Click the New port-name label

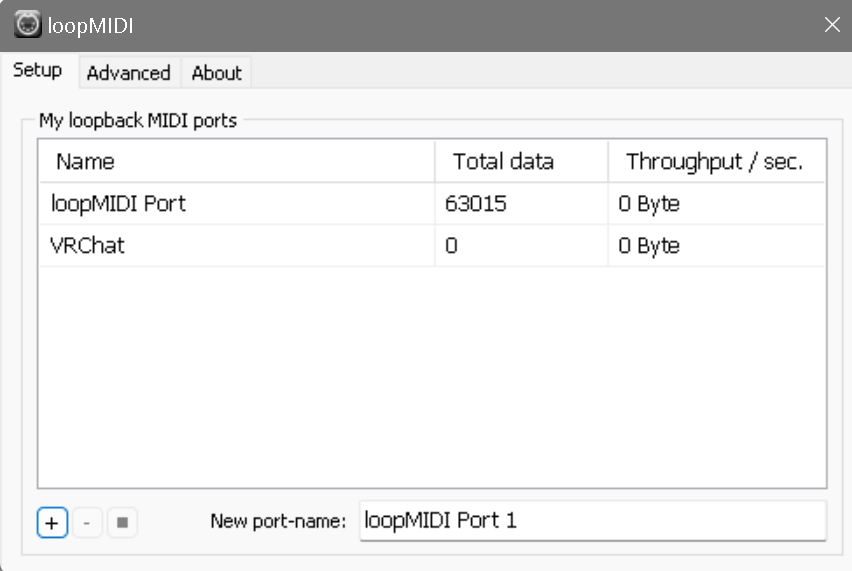278,521
